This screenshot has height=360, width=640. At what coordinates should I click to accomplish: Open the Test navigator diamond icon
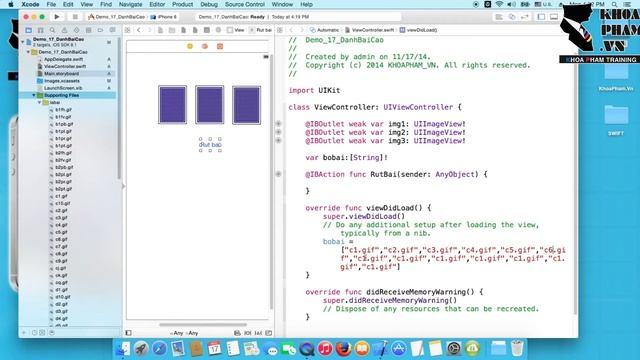76,30
